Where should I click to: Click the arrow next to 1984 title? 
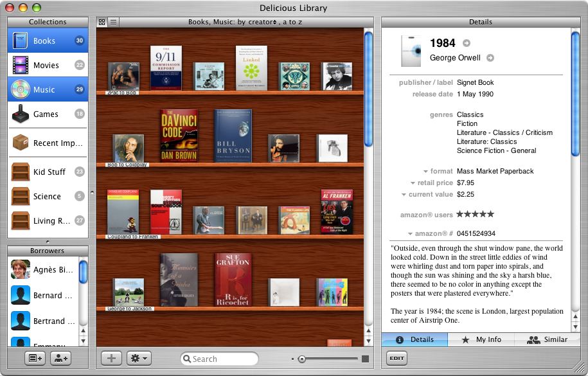[x=466, y=43]
